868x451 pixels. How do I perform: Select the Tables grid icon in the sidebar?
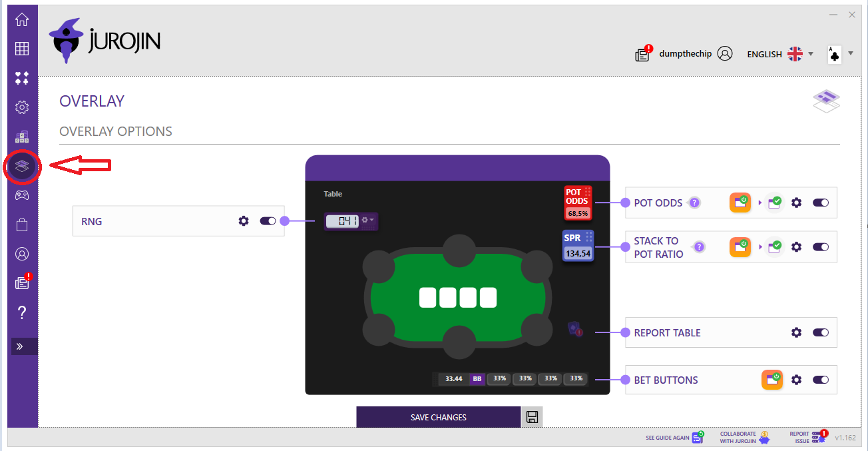coord(22,49)
